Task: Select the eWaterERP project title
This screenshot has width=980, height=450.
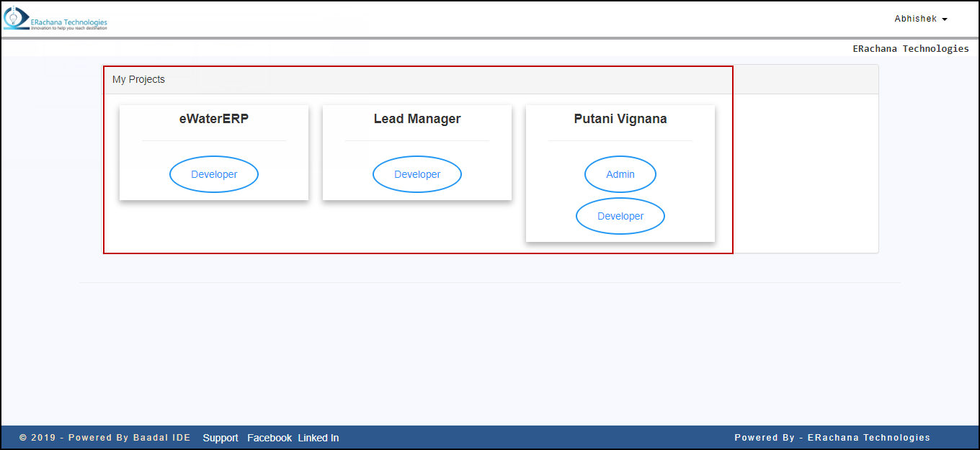Action: pos(214,119)
